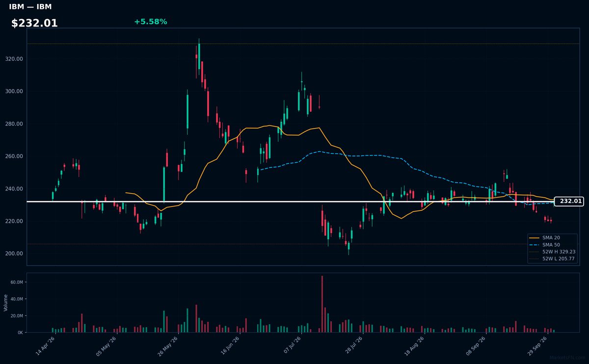
Task: Select the 52W H 329.23 legend entry
Action: point(552,252)
